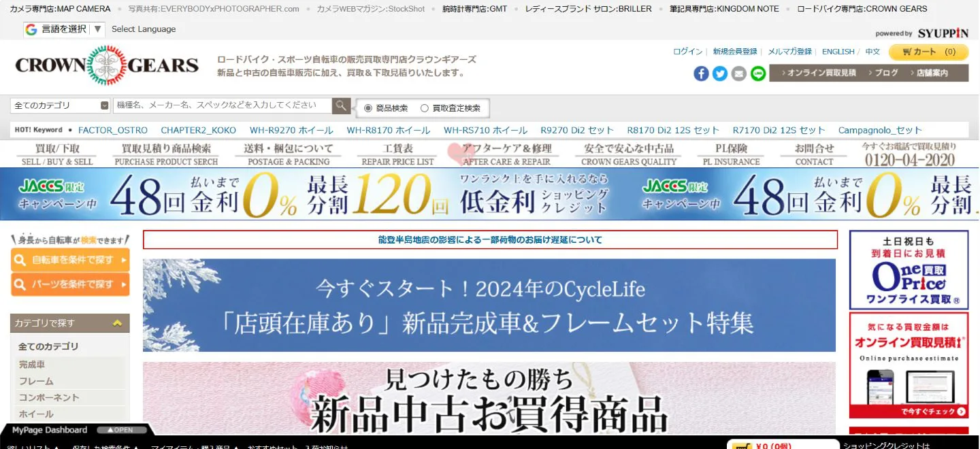Click magnifier on 自転車を条件で探す button

[x=20, y=260]
